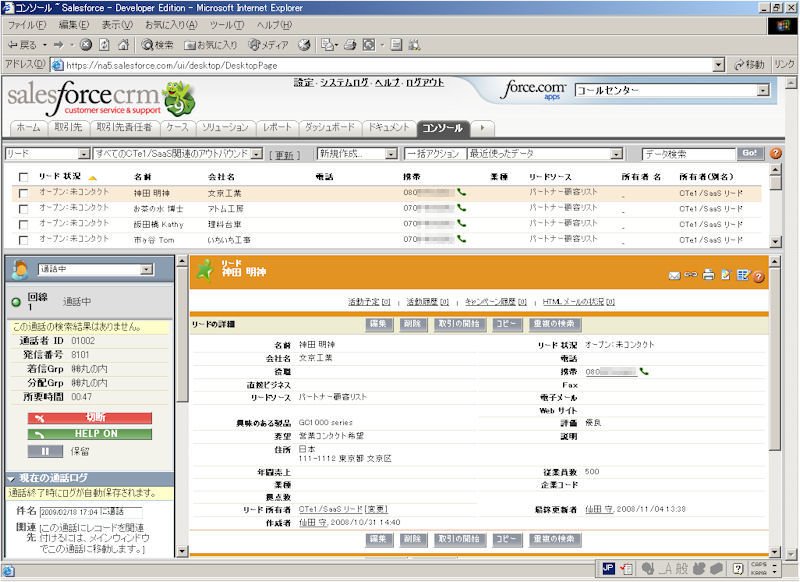Image resolution: width=800 pixels, height=582 pixels.
Task: Toggle the select-all checkbox in list header
Action: (23, 177)
